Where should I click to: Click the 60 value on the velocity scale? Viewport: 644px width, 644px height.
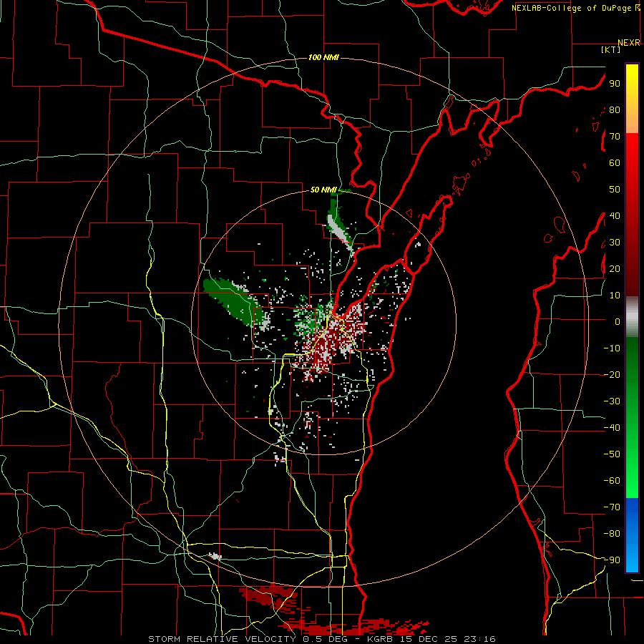615,162
